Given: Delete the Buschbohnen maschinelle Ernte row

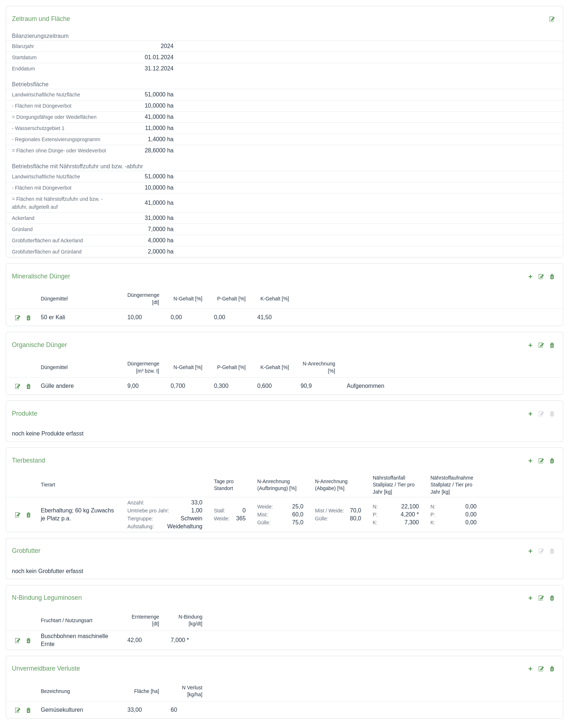Looking at the screenshot, I should coord(29,641).
